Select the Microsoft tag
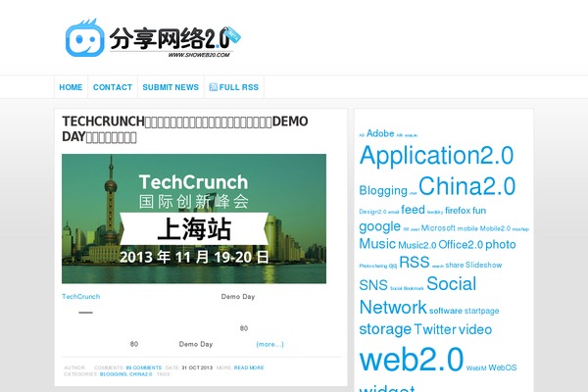Screen dimensions: 588x392 coord(438,228)
